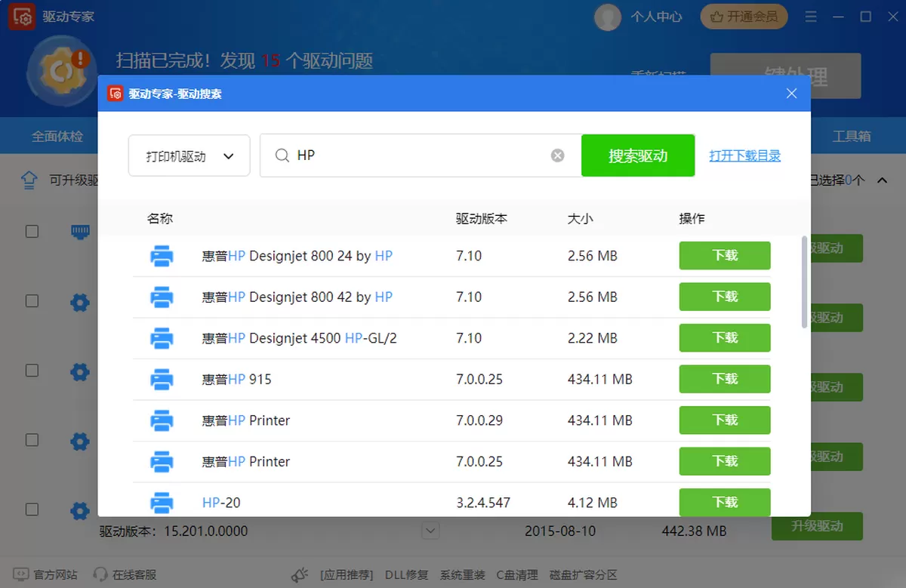Screen dimensions: 906x588
Task: Download HP Printer version 7.0.0.29
Action: pyautogui.click(x=725, y=420)
